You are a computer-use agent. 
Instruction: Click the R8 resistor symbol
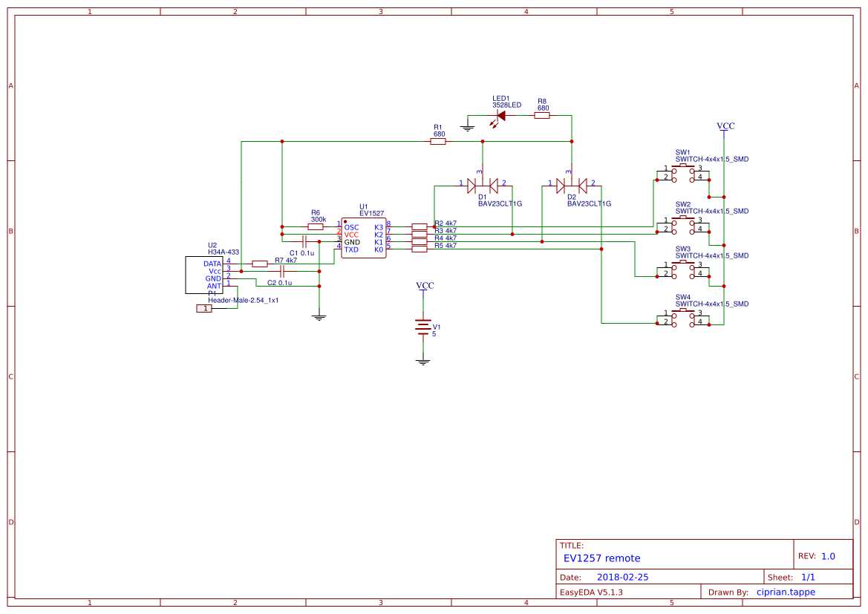click(542, 116)
